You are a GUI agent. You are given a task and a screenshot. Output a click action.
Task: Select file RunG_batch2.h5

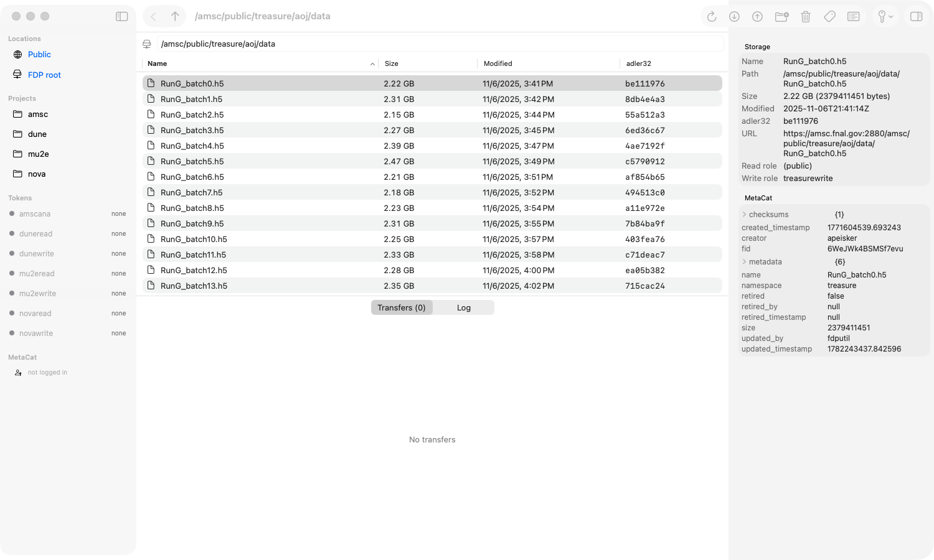432,114
